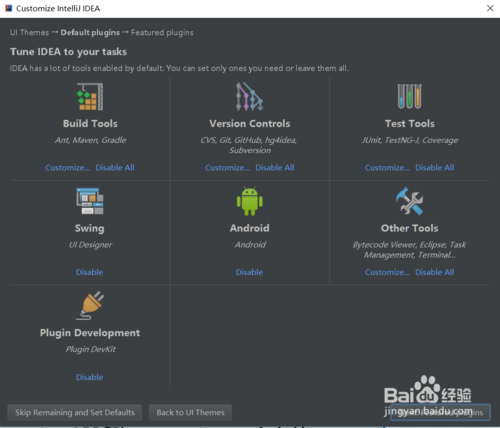Disable the Swing UI Designer plugin
This screenshot has height=428, width=500.
pyautogui.click(x=90, y=272)
